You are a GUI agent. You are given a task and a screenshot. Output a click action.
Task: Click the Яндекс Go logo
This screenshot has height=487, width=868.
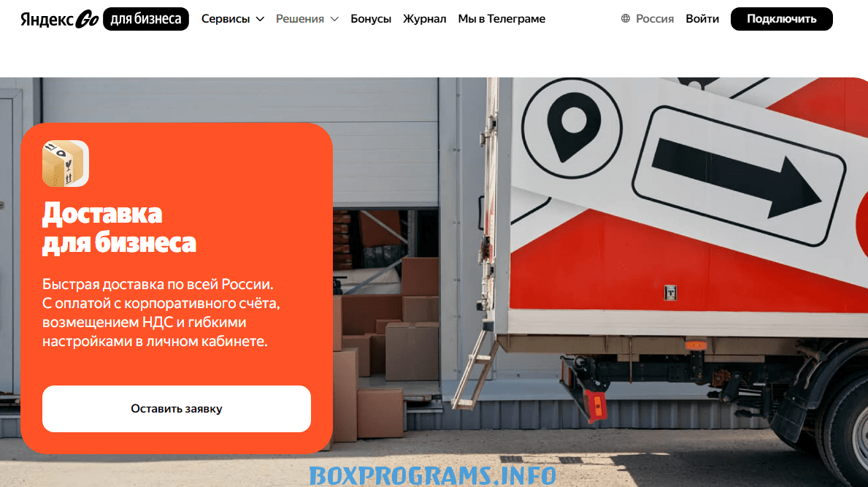60,19
